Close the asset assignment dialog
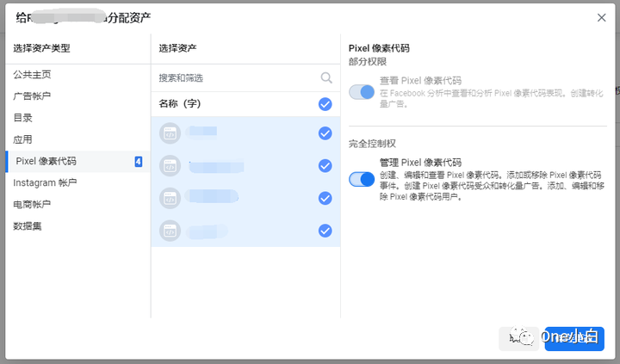The width and height of the screenshot is (620, 364). (601, 18)
